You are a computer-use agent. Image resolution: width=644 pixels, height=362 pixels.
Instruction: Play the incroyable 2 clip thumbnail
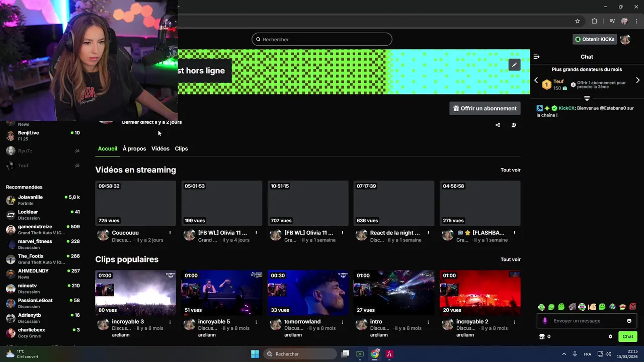(480, 293)
